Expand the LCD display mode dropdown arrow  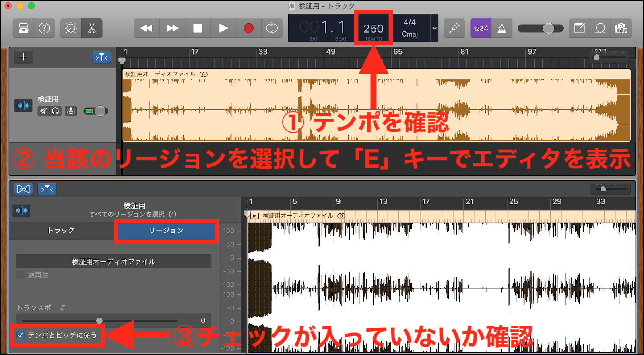(434, 28)
